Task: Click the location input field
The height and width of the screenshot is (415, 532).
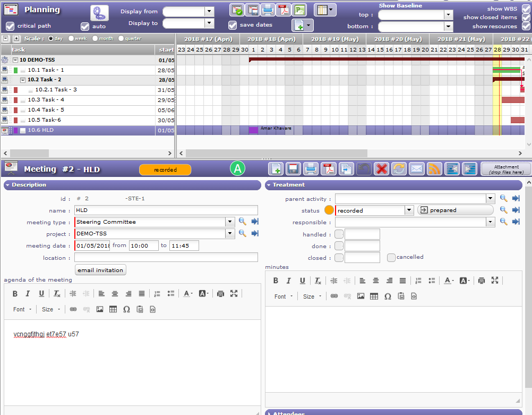Action: coord(166,258)
